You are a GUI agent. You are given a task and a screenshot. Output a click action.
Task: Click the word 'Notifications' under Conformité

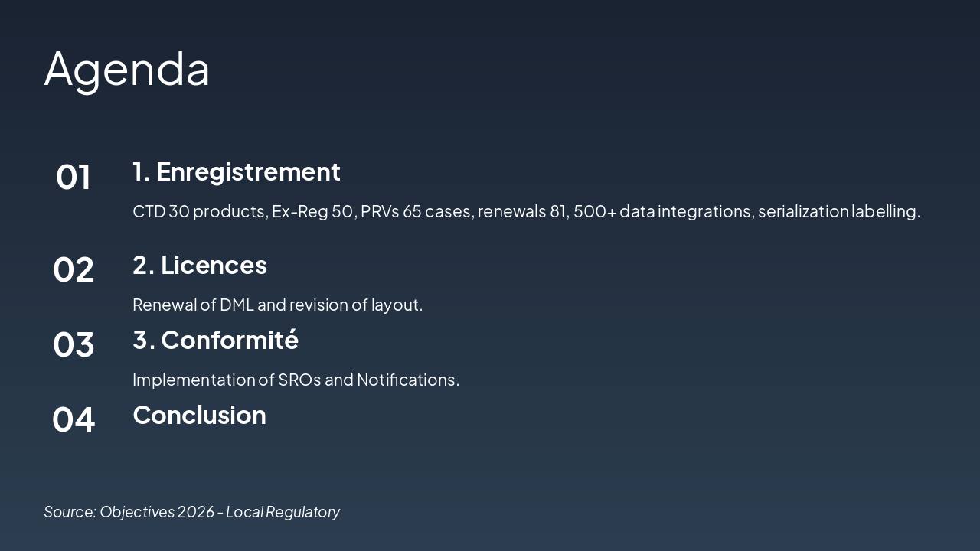pyautogui.click(x=407, y=380)
